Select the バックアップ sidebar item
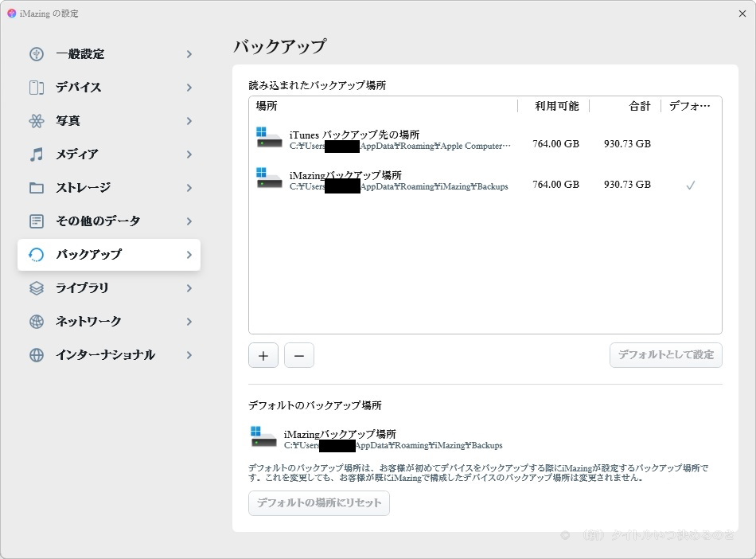Screen dimensions: 756x559 [x=109, y=255]
